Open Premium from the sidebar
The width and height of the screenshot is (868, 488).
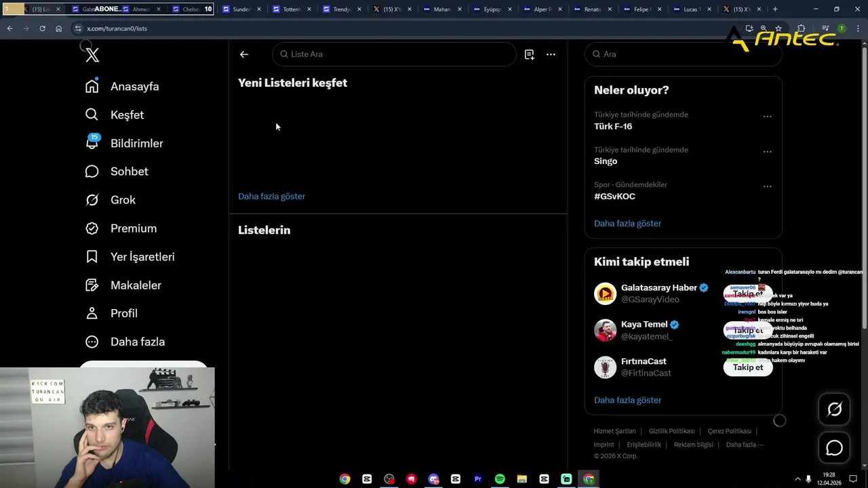coord(121,228)
